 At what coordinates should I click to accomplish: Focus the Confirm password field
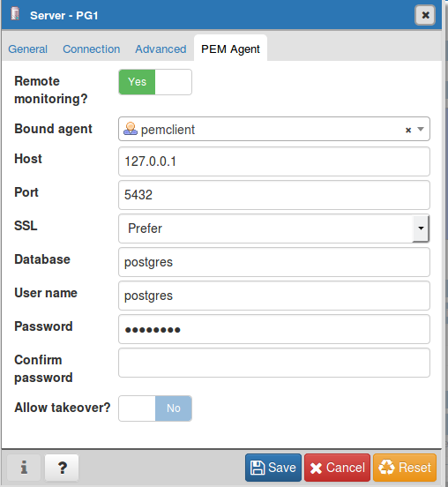274,363
